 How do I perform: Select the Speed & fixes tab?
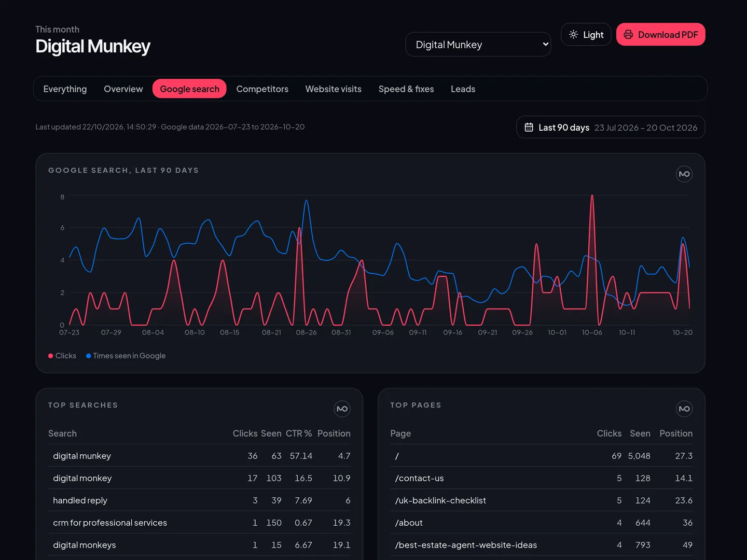click(406, 89)
